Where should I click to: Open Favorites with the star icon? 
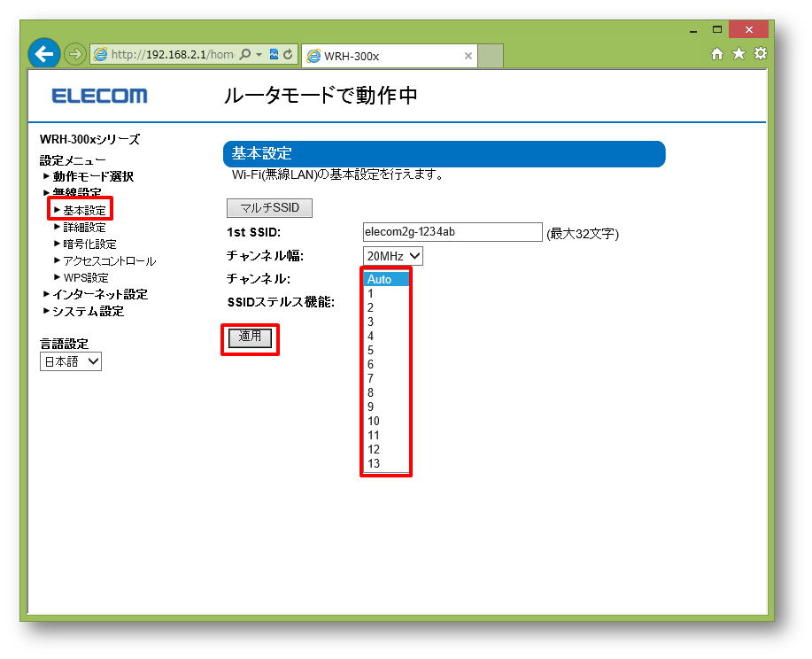(x=739, y=53)
